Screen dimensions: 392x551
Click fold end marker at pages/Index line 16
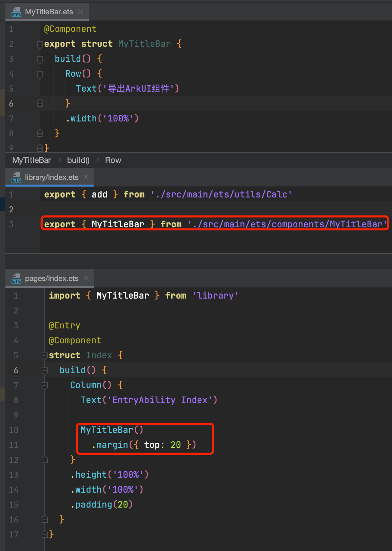tap(45, 519)
